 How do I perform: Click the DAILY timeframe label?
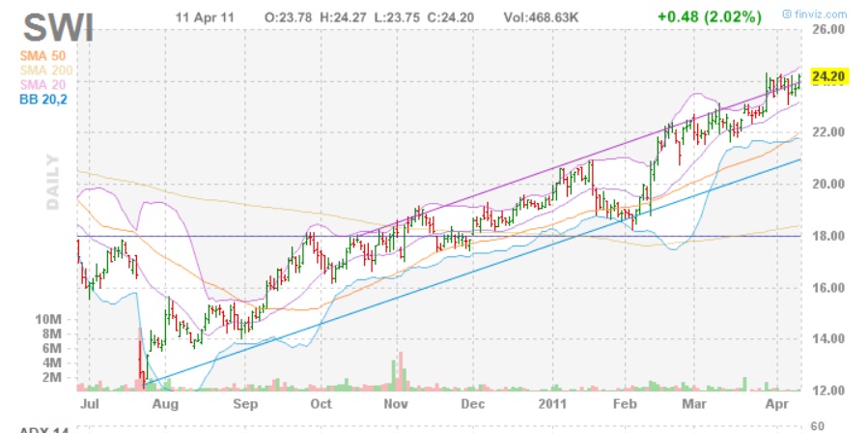54,181
